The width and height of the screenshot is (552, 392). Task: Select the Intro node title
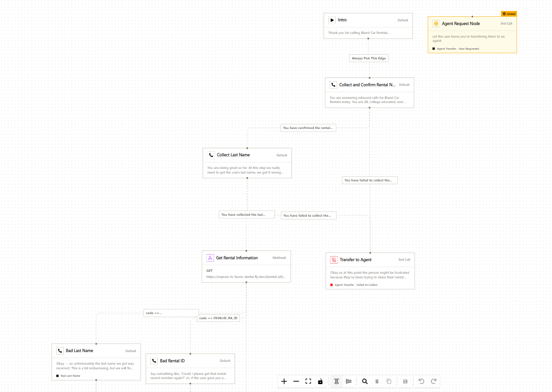tap(342, 20)
